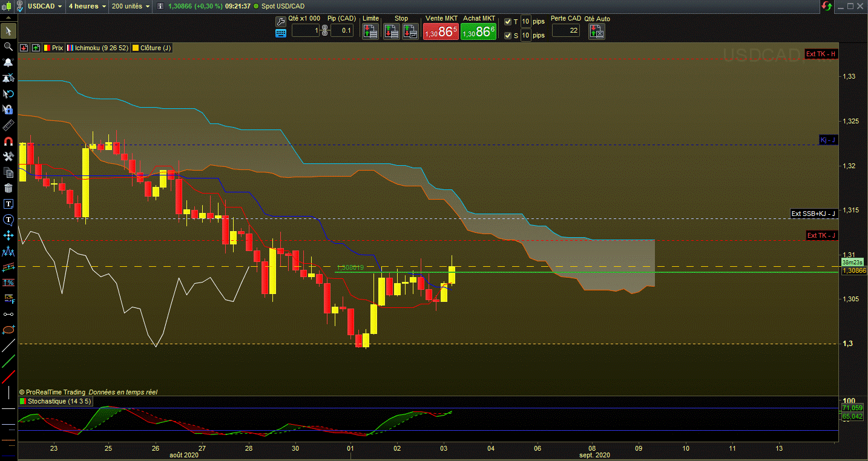This screenshot has width=868, height=461.
Task: Select the cursor with blue refresh arrow
Action: pyautogui.click(x=8, y=94)
